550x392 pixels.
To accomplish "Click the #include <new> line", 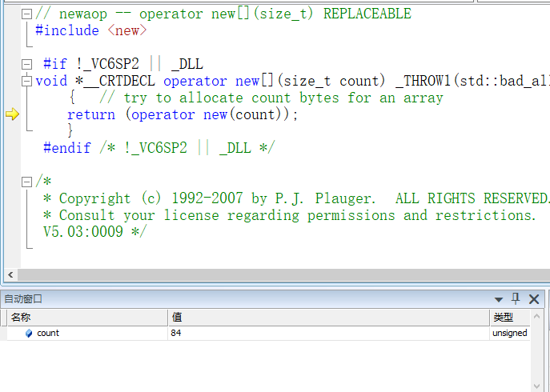I will (x=90, y=31).
